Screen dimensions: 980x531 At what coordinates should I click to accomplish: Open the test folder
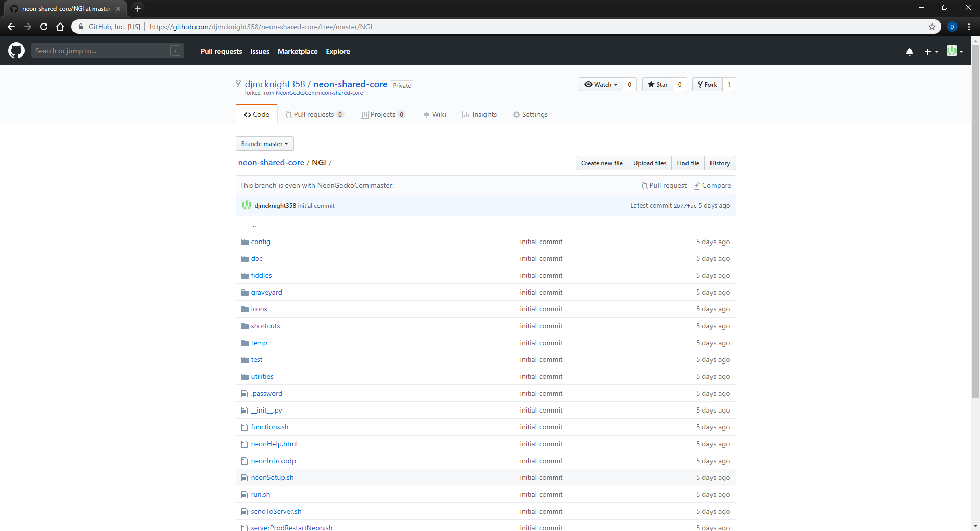click(x=257, y=360)
